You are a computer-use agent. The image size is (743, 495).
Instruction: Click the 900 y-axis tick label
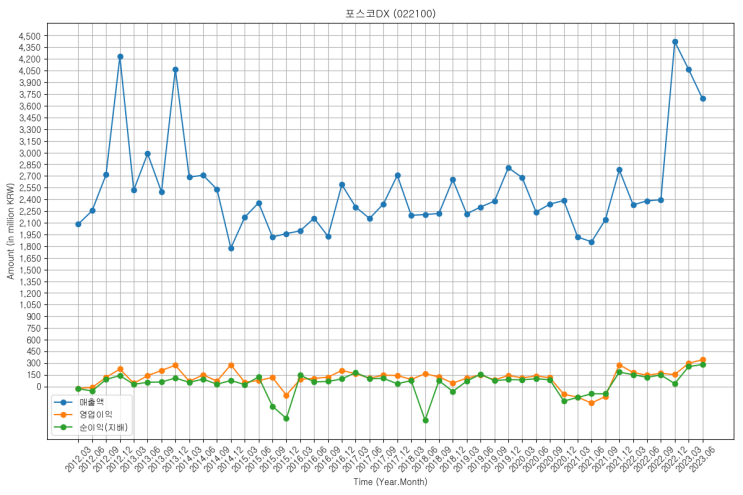click(34, 316)
